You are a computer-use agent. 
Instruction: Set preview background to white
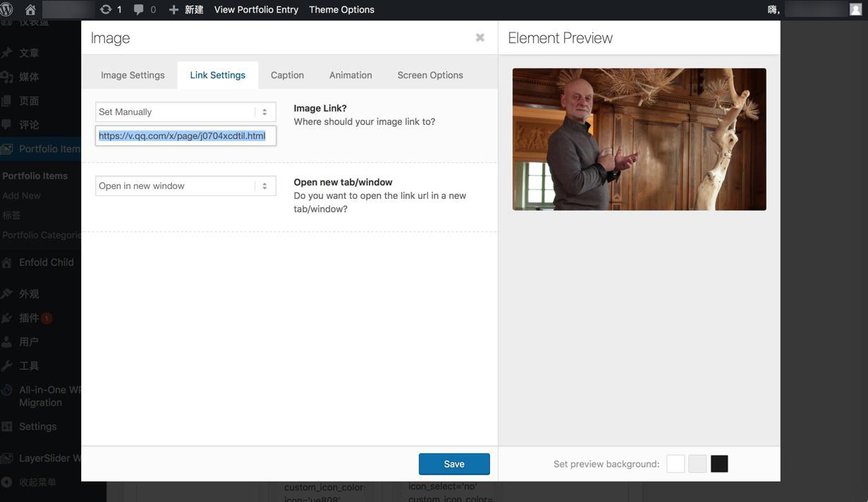[x=676, y=464]
